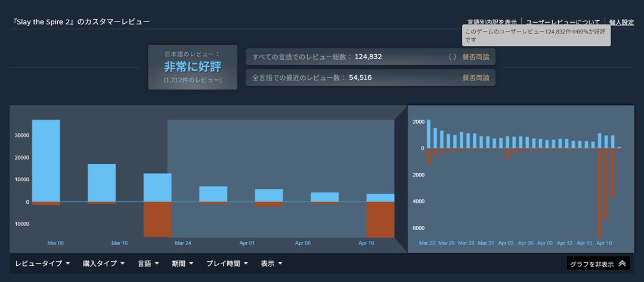This screenshot has height=282, width=644.
Task: Click the tall blue Mar 08 positive bar
Action: [x=46, y=160]
